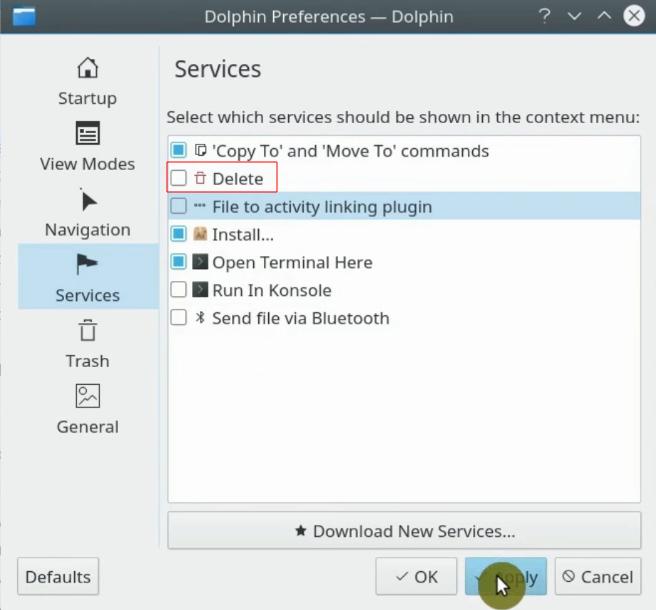This screenshot has height=610, width=656.
Task: Check the Send file via Bluetooth box
Action: click(x=179, y=318)
